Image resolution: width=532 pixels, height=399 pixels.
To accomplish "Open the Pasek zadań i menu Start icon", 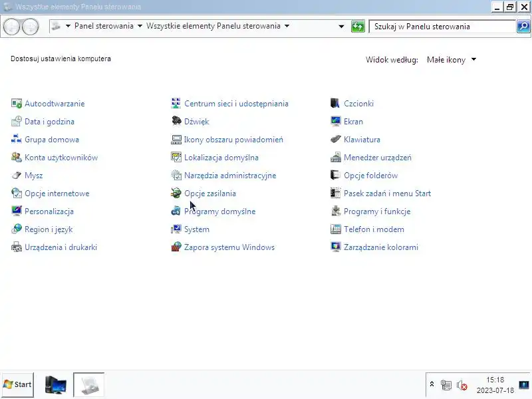I will (x=336, y=194).
